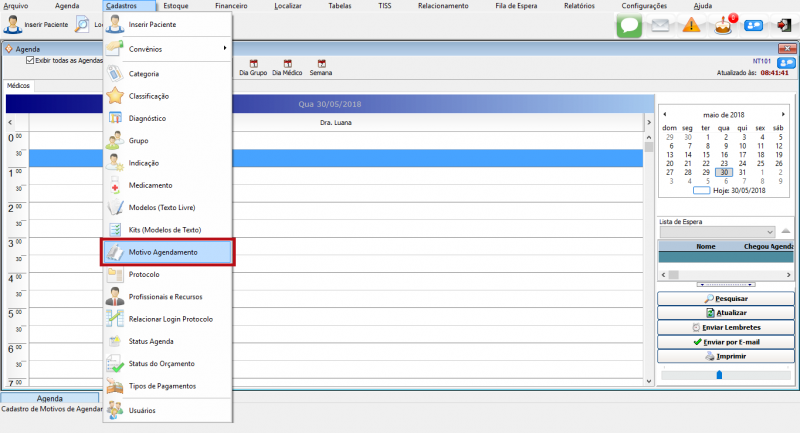Open the green chat message icon
Screen dimensions: 800x433
tap(628, 26)
